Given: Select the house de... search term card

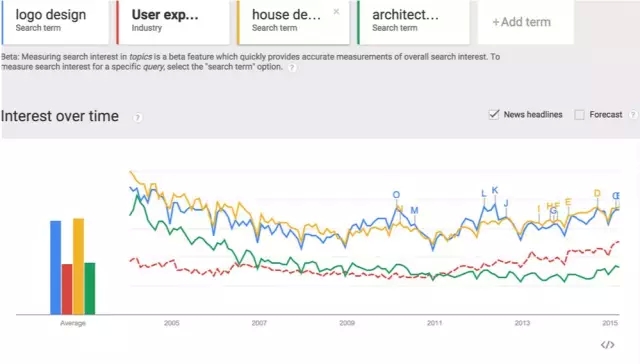Looking at the screenshot, I should (293, 22).
